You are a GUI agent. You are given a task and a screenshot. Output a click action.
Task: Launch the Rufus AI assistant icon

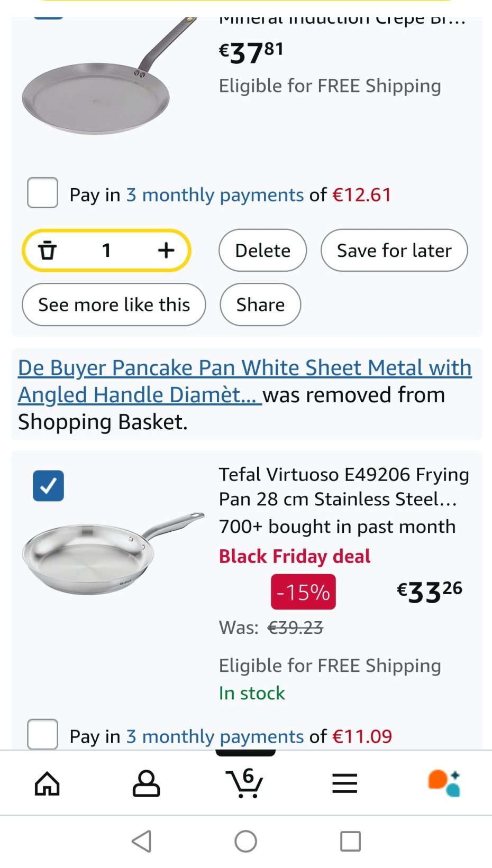coord(444,783)
